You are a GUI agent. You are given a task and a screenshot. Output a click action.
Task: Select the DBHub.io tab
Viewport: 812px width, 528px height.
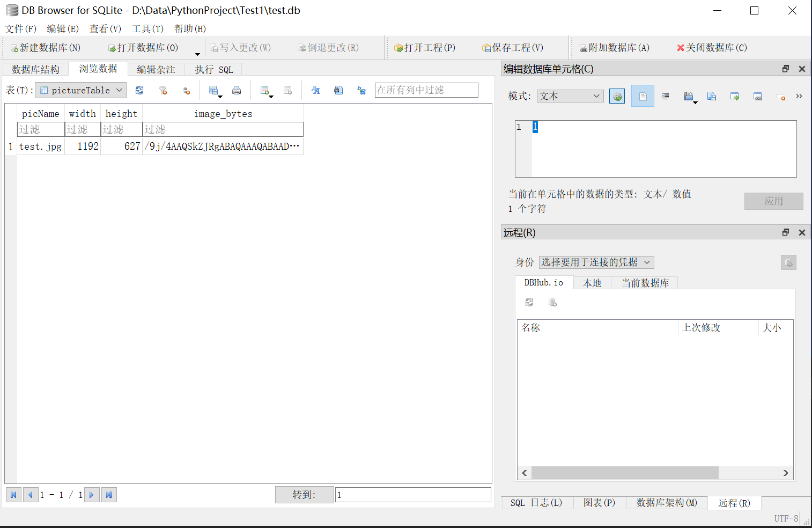click(x=544, y=282)
